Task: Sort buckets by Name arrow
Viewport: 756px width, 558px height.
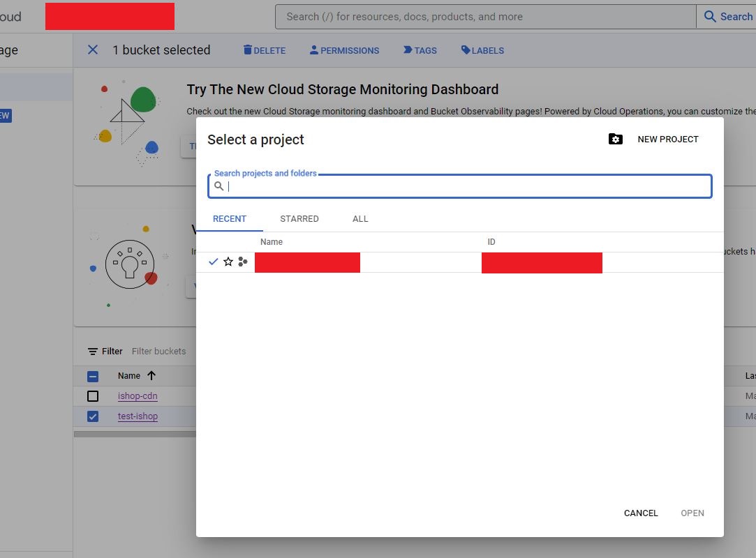Action: [x=151, y=375]
